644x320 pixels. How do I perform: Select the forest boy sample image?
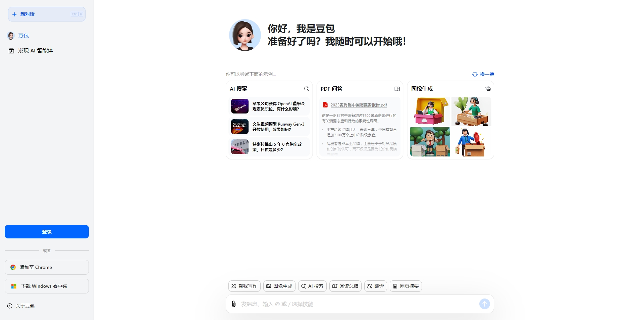(x=430, y=142)
